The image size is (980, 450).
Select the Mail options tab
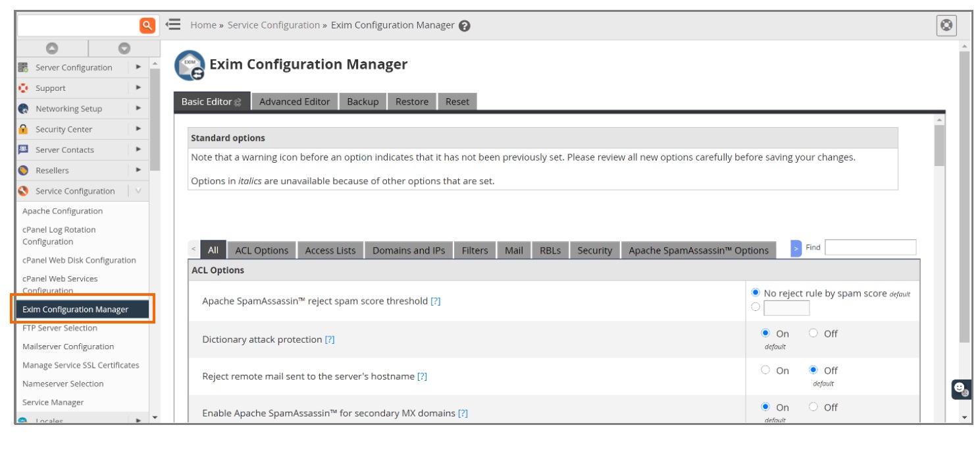[x=514, y=250]
